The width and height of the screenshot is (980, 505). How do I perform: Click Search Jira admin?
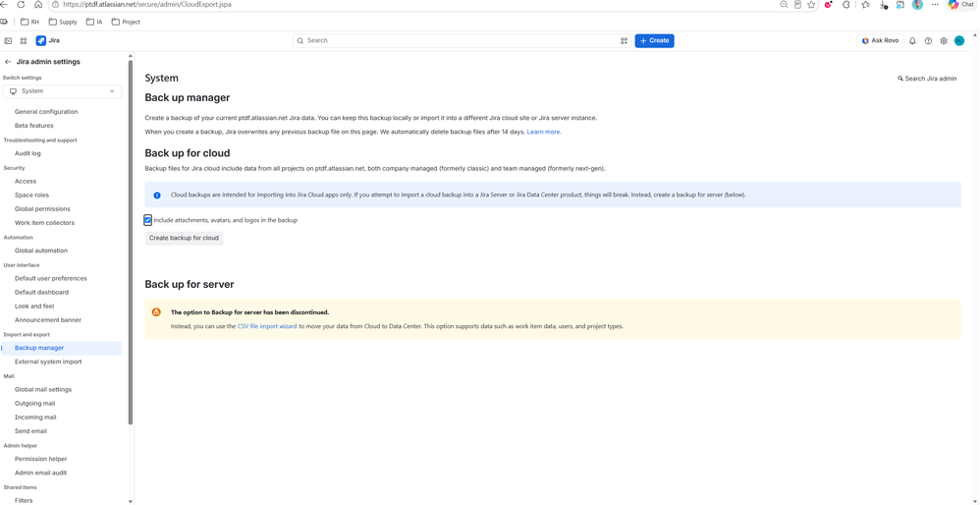click(927, 79)
